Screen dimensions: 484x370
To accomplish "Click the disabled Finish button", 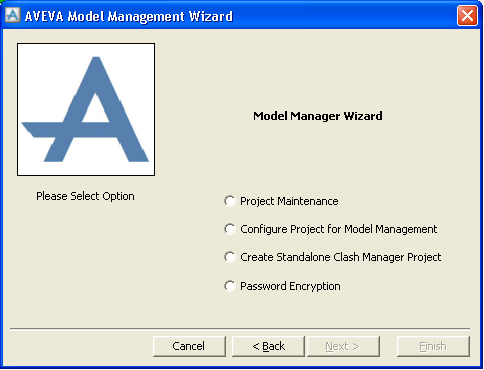I will (433, 346).
